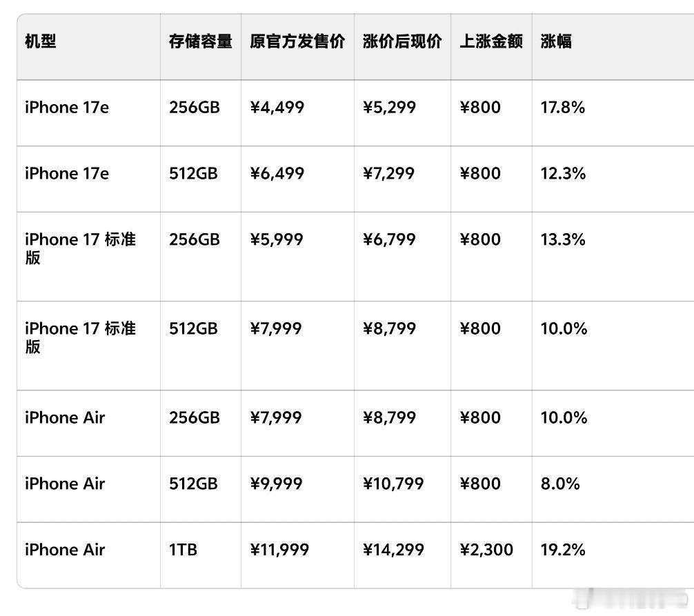This screenshot has height=616, width=694.
Task: Click the 上涨金额 column header
Action: coord(491,41)
